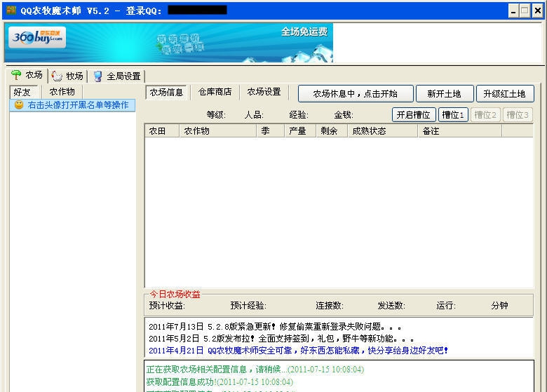Open the 仓库商店 tab

215,92
